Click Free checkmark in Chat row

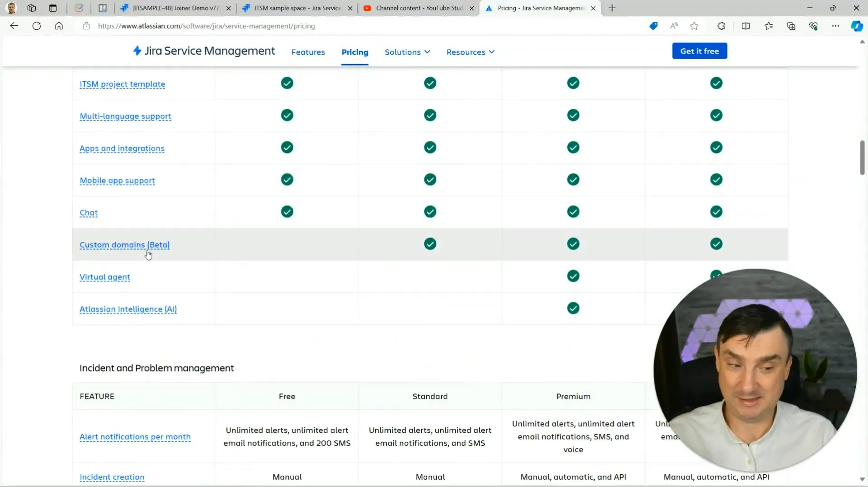pos(287,212)
